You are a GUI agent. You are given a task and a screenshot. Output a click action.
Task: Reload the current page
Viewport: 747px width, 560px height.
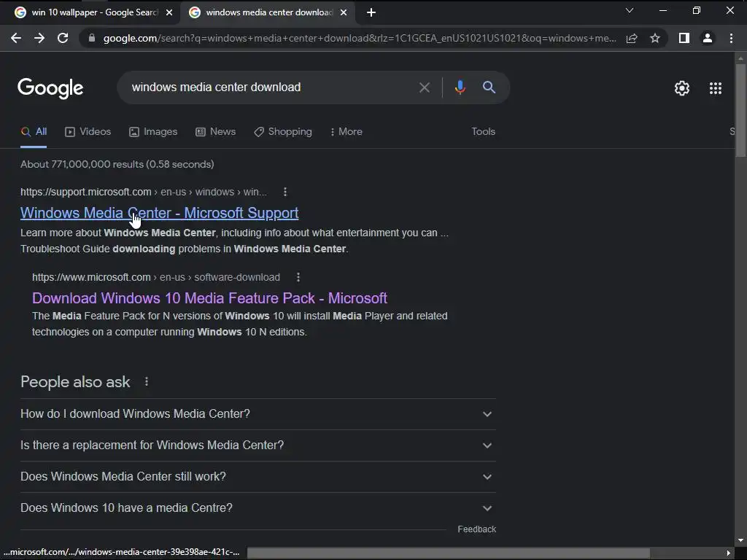click(x=63, y=38)
